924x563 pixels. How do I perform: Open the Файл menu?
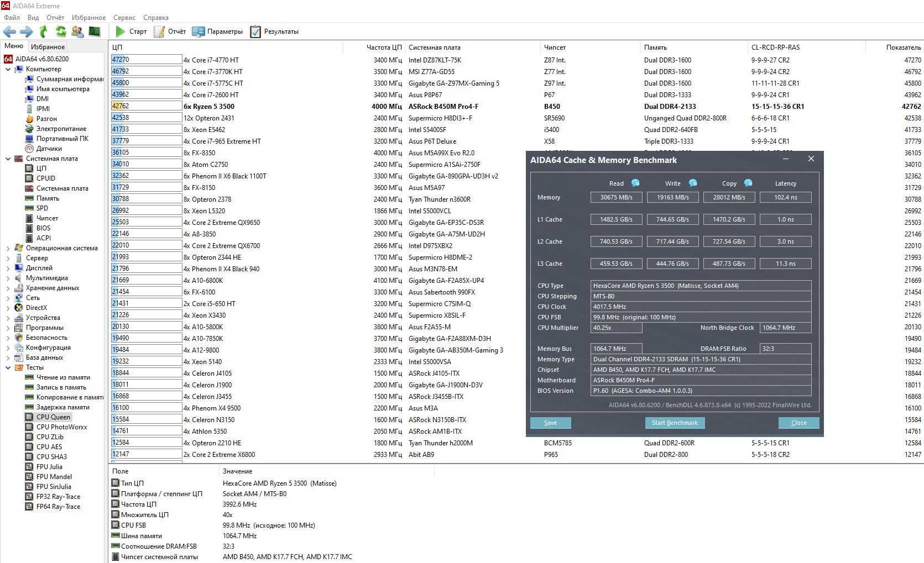point(12,18)
